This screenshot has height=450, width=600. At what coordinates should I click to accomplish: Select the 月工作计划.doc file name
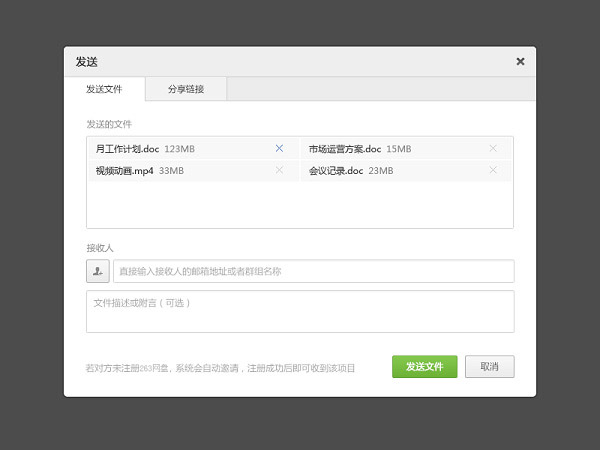[x=127, y=149]
